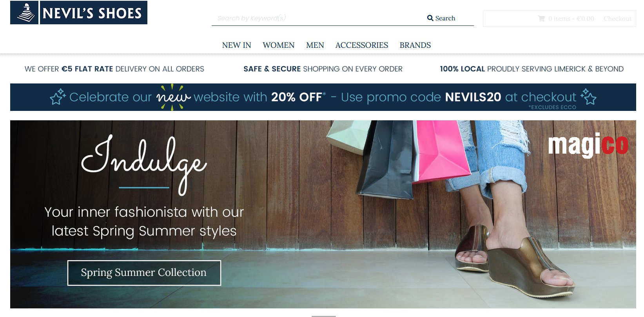Image resolution: width=644 pixels, height=317 pixels.
Task: Expand the BRANDS category menu
Action: pos(415,45)
